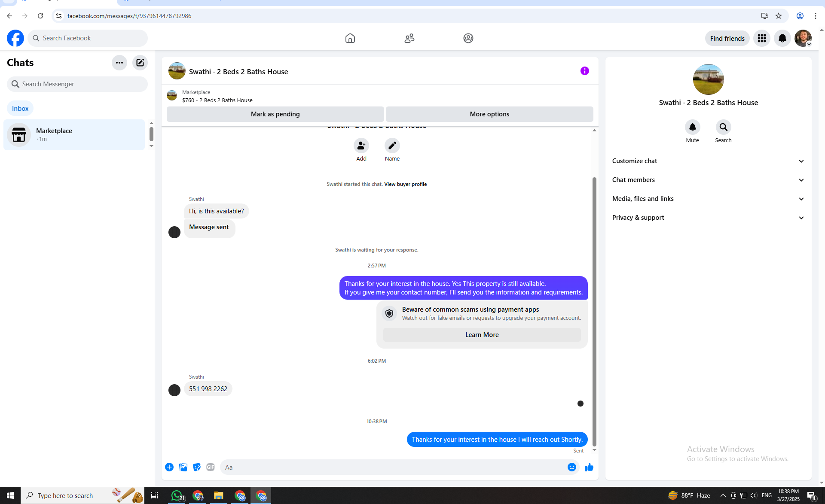Open the Groups icon in top navigation

468,38
